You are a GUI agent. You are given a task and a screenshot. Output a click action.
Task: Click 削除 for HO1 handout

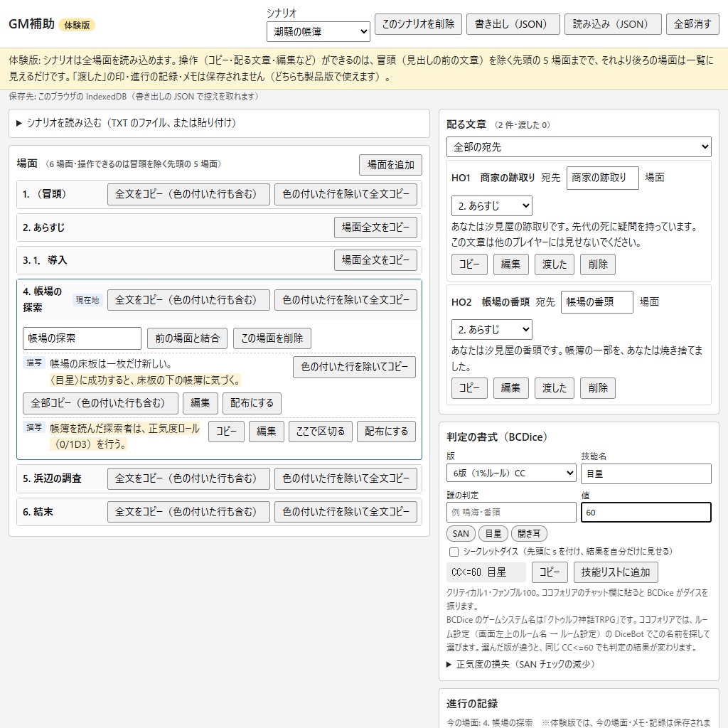tap(597, 264)
